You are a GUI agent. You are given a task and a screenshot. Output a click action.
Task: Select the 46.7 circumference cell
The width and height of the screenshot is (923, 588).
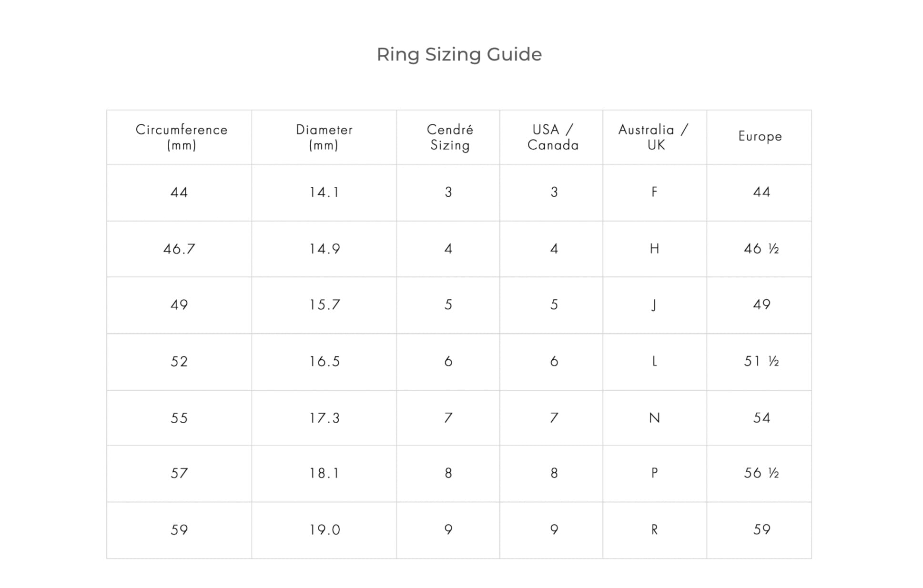click(179, 249)
